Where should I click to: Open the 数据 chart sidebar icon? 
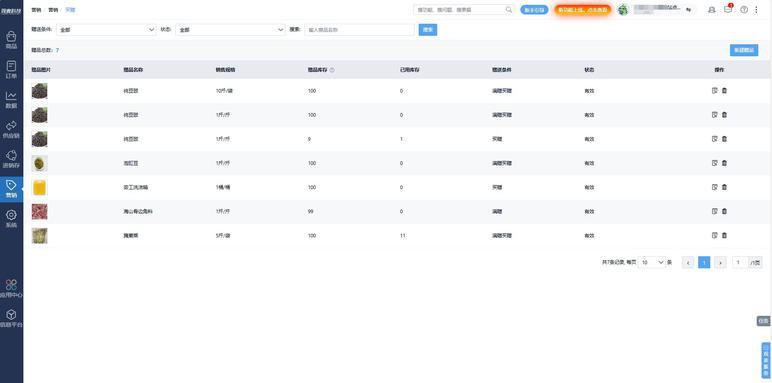(x=11, y=99)
